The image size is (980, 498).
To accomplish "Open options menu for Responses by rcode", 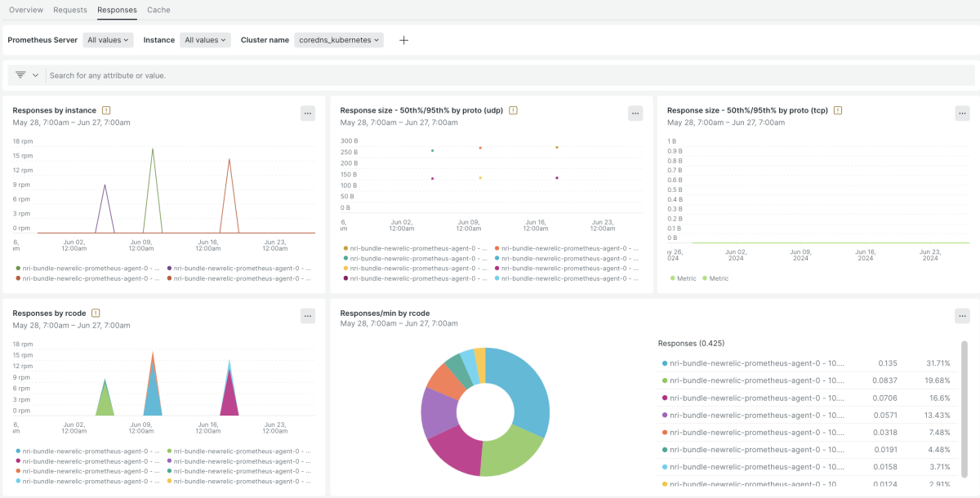I will [x=307, y=316].
